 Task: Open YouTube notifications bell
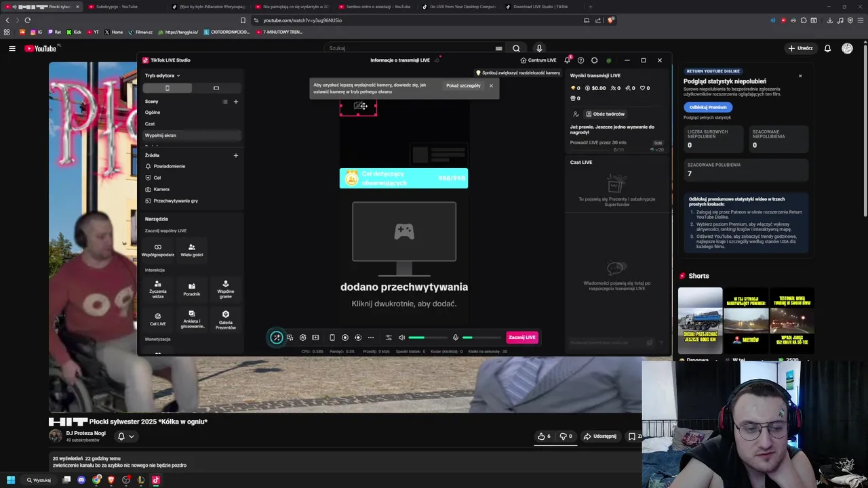click(827, 48)
